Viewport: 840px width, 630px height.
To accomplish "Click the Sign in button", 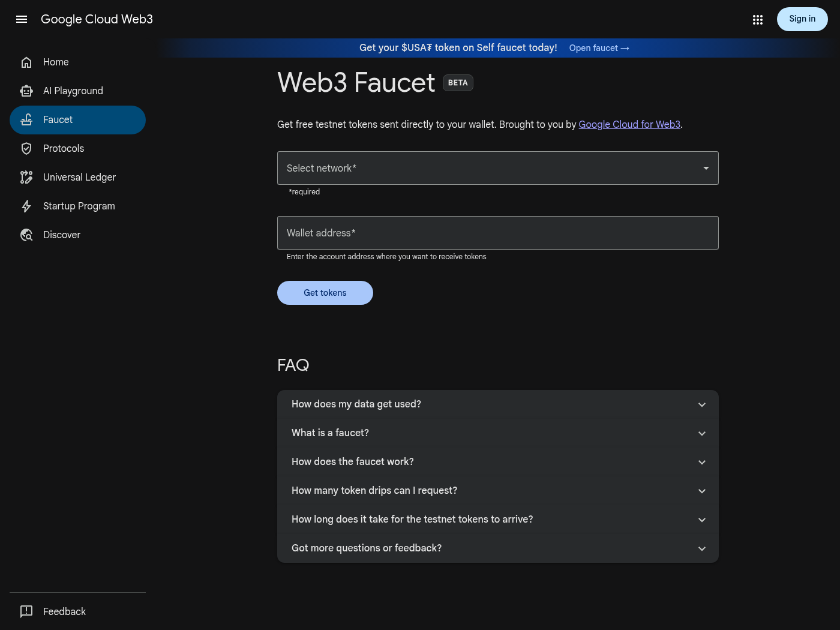I will click(x=802, y=19).
